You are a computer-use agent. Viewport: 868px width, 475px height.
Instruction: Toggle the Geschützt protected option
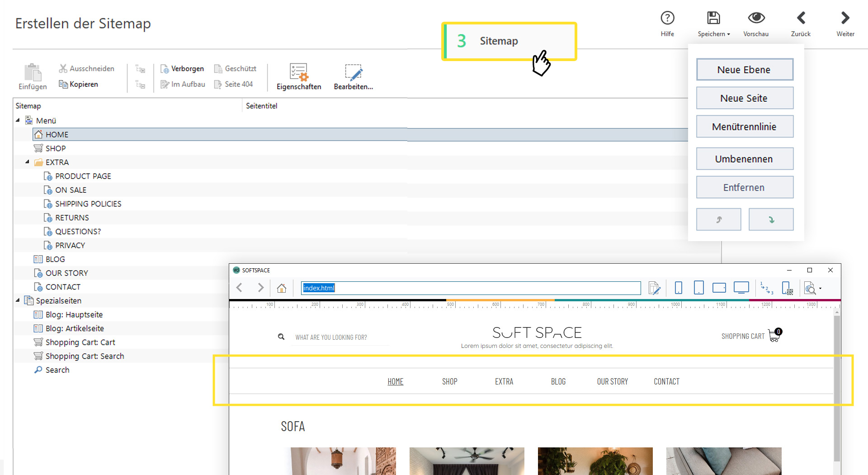click(235, 69)
